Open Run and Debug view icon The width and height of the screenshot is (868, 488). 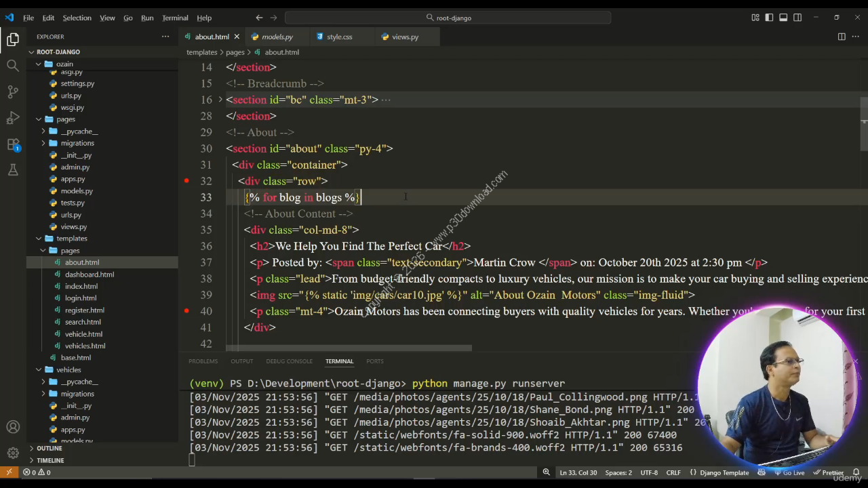coord(13,118)
